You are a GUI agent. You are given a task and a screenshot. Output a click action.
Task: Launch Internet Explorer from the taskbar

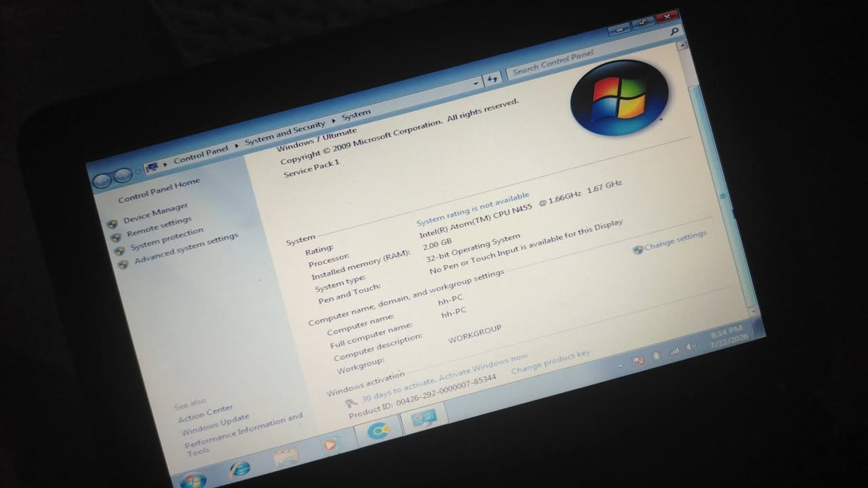239,468
